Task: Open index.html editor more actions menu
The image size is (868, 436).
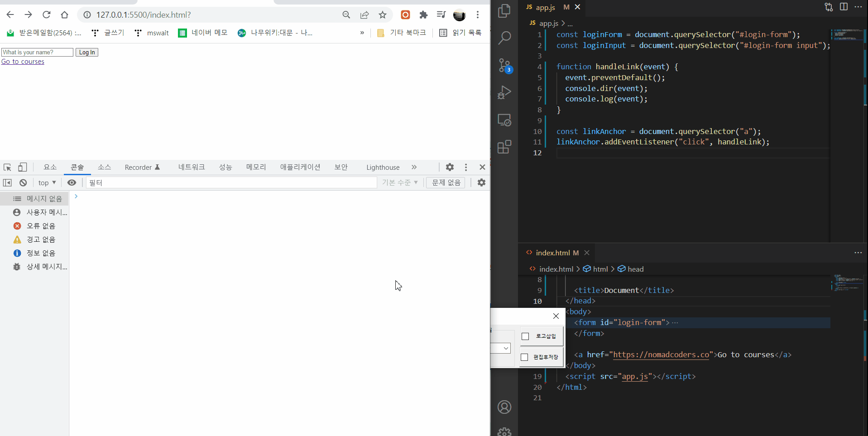Action: click(x=858, y=253)
